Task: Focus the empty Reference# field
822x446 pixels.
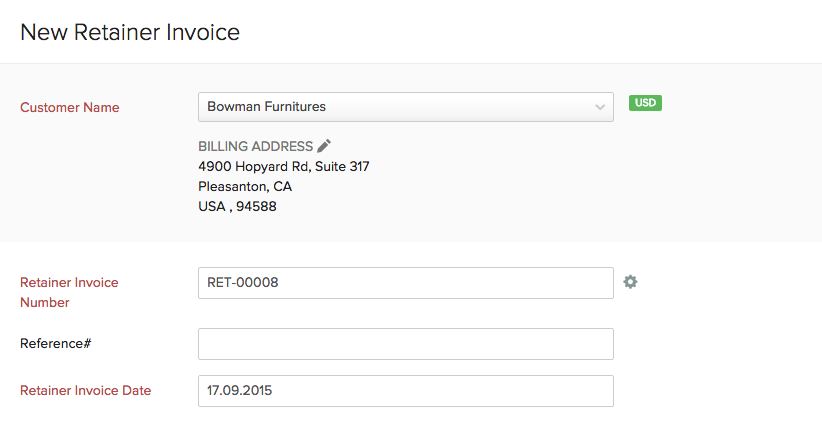Action: [x=405, y=344]
